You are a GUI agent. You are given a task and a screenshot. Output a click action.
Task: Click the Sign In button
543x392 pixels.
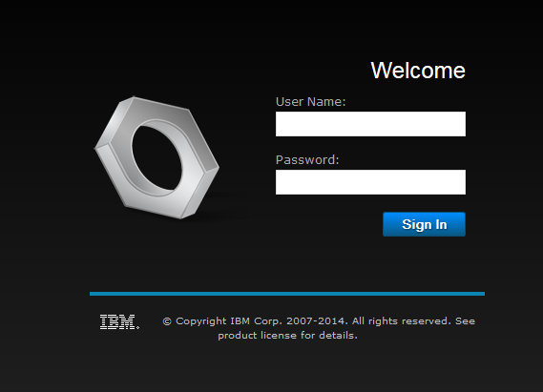424,224
